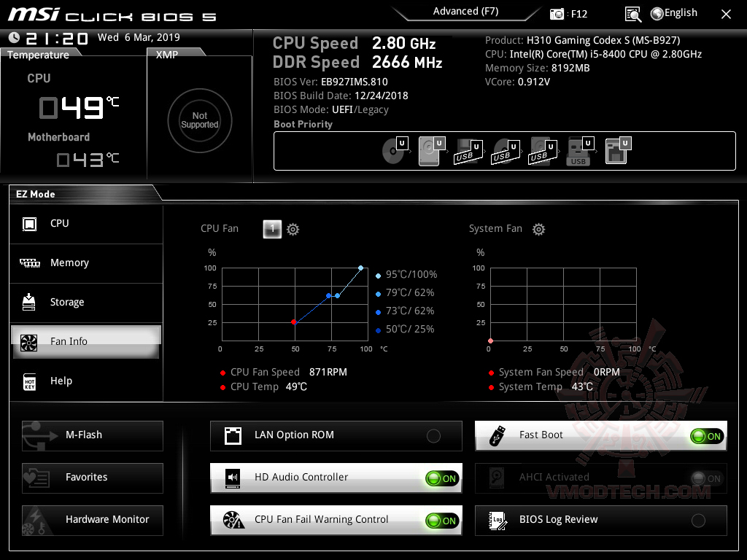The width and height of the screenshot is (747, 560).
Task: Select the 79°C/62% point on CPU fan graph
Action: [x=337, y=296]
